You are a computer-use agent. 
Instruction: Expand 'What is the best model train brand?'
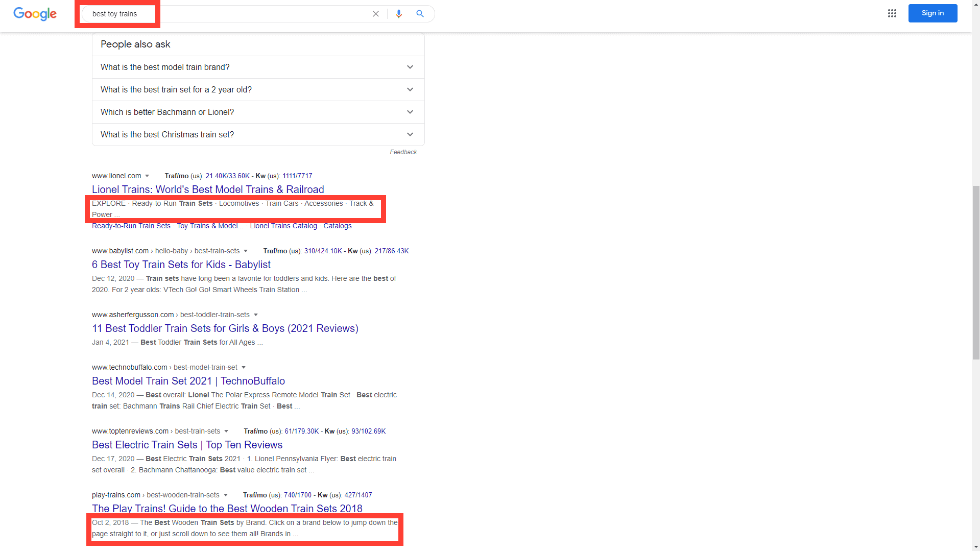coord(258,67)
